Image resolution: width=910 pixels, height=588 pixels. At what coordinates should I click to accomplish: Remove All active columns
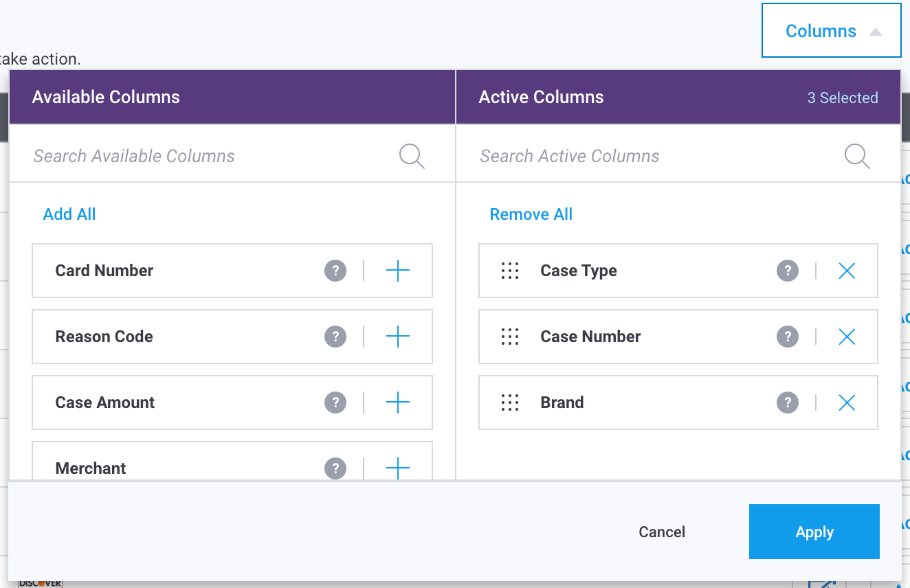(531, 214)
